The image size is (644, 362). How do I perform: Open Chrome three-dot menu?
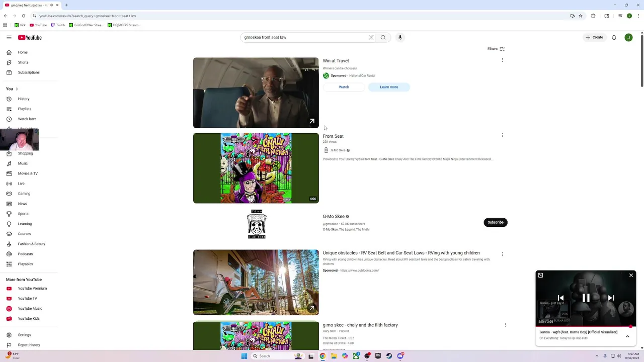click(639, 16)
